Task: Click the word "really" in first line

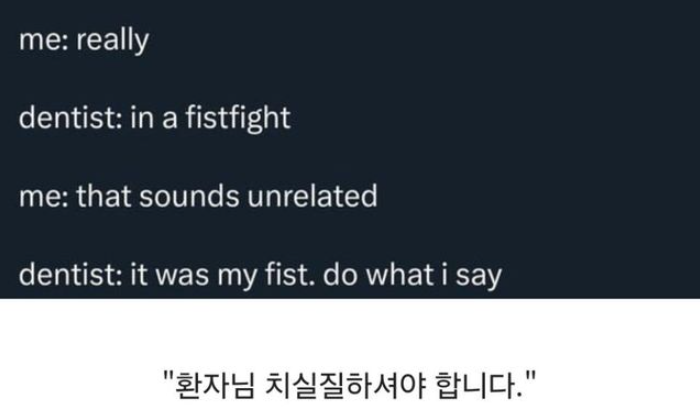Action: tap(112, 41)
